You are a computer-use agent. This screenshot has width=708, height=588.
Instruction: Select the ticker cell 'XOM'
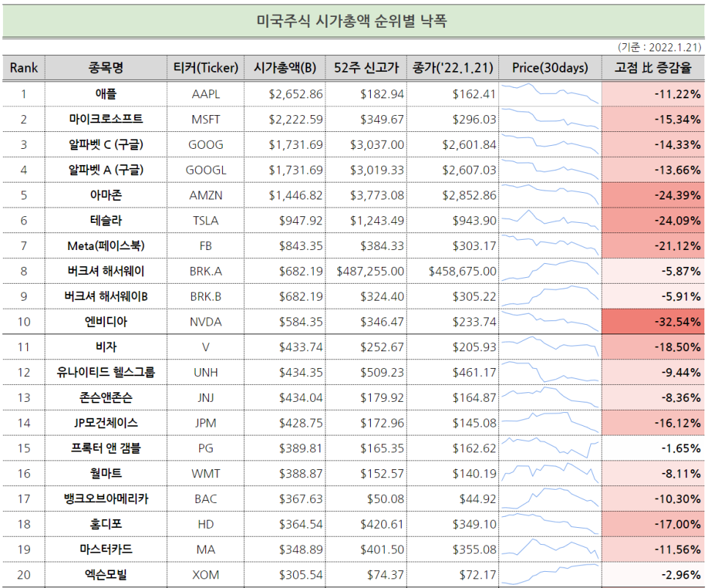[x=206, y=575]
